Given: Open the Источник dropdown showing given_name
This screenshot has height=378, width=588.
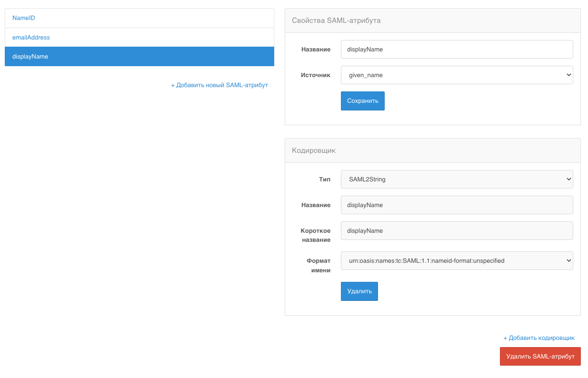Looking at the screenshot, I should (457, 75).
